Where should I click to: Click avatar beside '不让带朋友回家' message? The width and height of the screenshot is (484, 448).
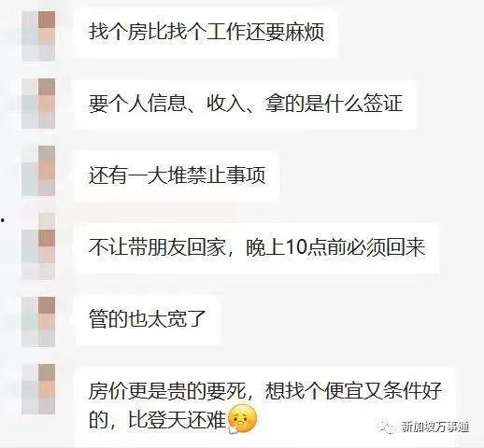(38, 245)
